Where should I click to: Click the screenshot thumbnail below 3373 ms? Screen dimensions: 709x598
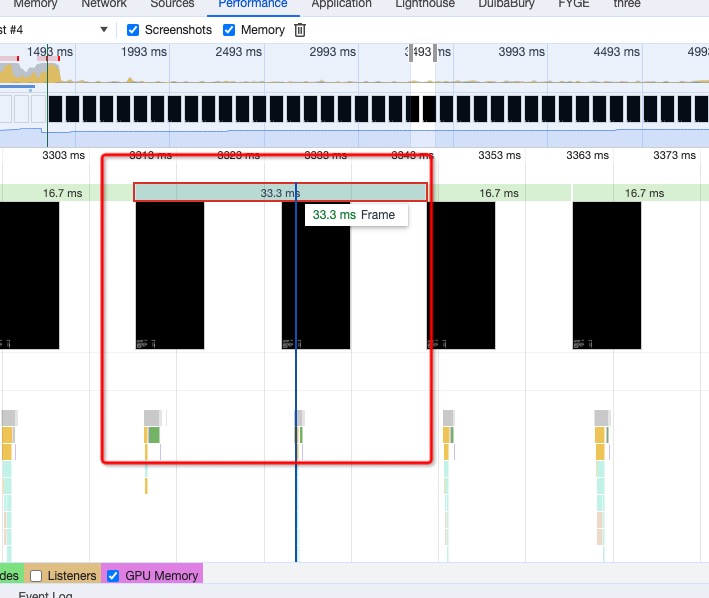pos(607,275)
